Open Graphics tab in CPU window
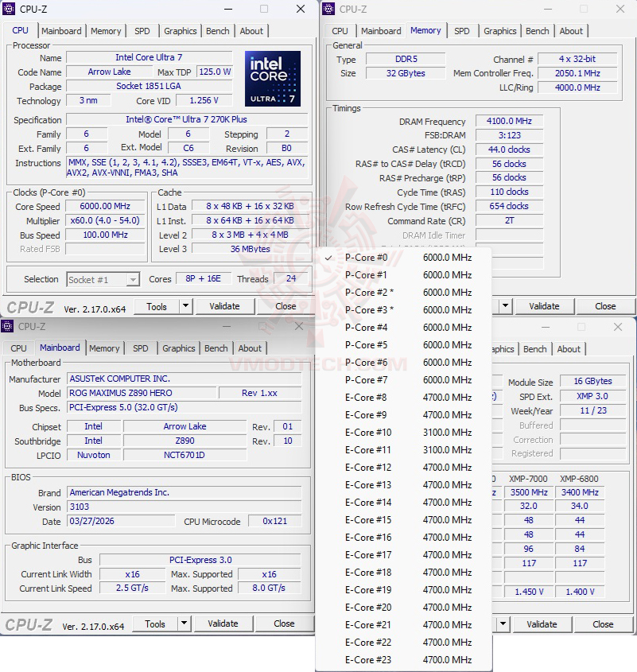 click(180, 31)
